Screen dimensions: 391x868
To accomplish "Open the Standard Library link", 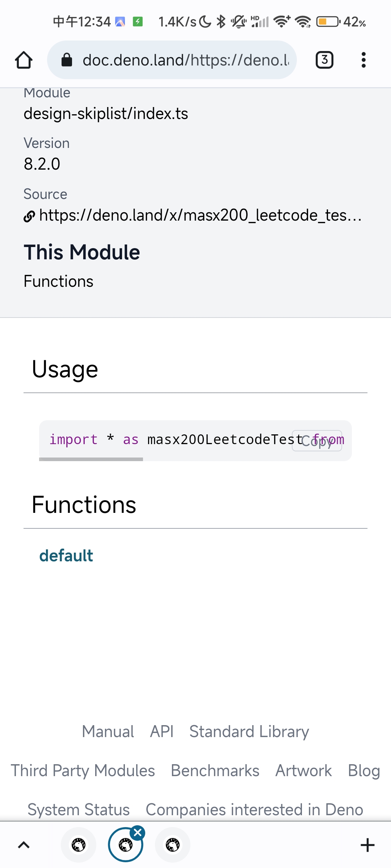I will (248, 731).
